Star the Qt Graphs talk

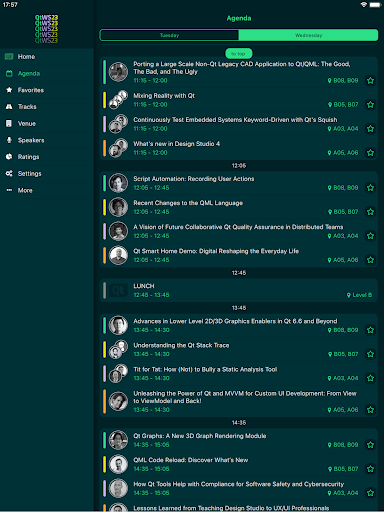[370, 445]
